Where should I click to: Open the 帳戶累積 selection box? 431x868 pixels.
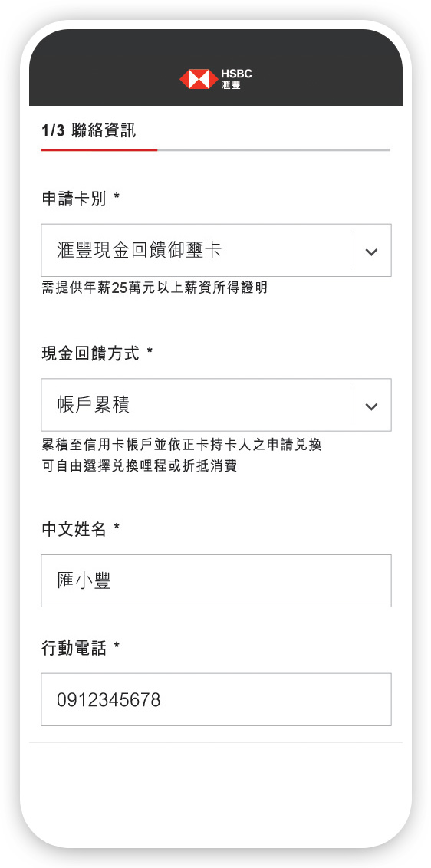216,405
